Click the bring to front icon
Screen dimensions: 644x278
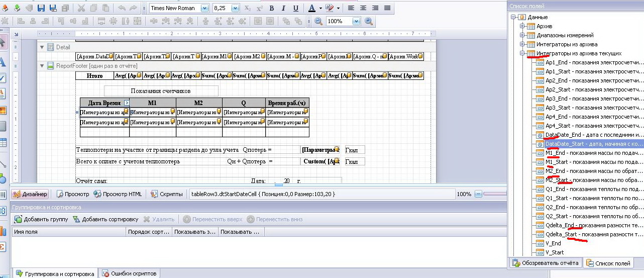(x=286, y=21)
